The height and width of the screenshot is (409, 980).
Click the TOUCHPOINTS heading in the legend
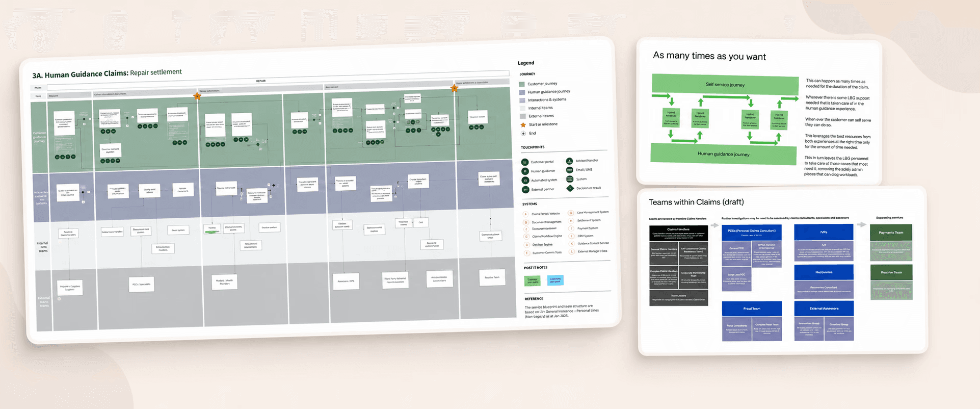click(x=533, y=147)
